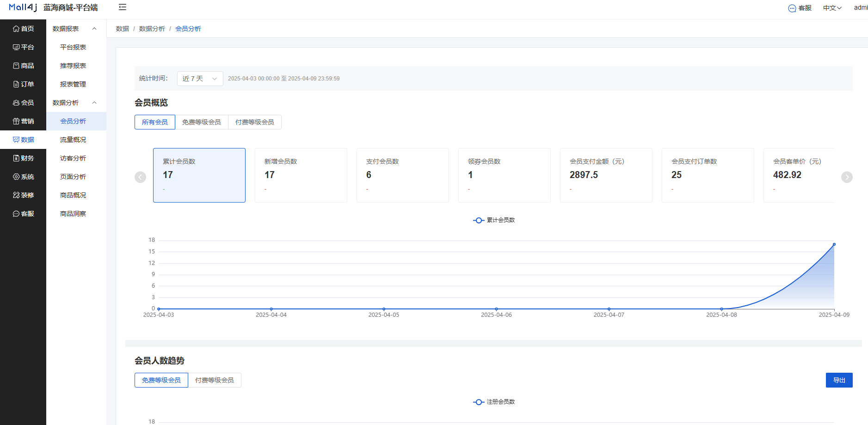Click the 2025-04-09 chart data point
The height and width of the screenshot is (425, 868).
coord(834,244)
